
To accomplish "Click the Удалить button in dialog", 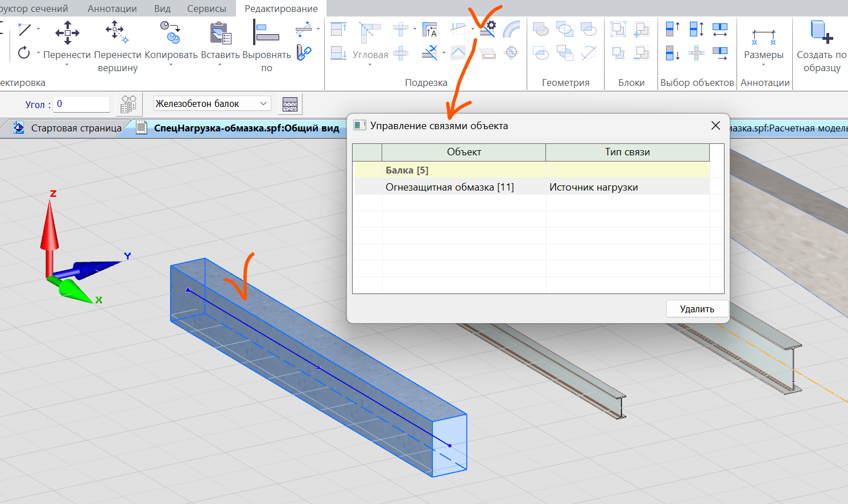I will click(697, 309).
